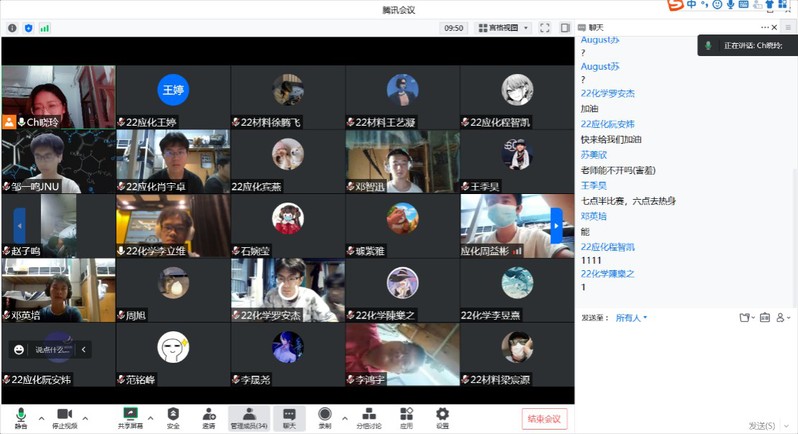
Task: Open the security shield options
Action: [173, 416]
